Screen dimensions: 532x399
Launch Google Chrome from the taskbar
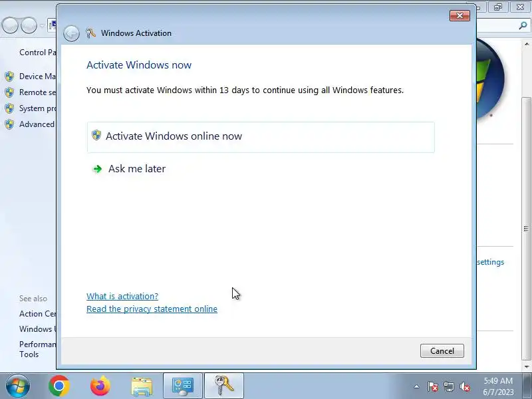pyautogui.click(x=59, y=386)
